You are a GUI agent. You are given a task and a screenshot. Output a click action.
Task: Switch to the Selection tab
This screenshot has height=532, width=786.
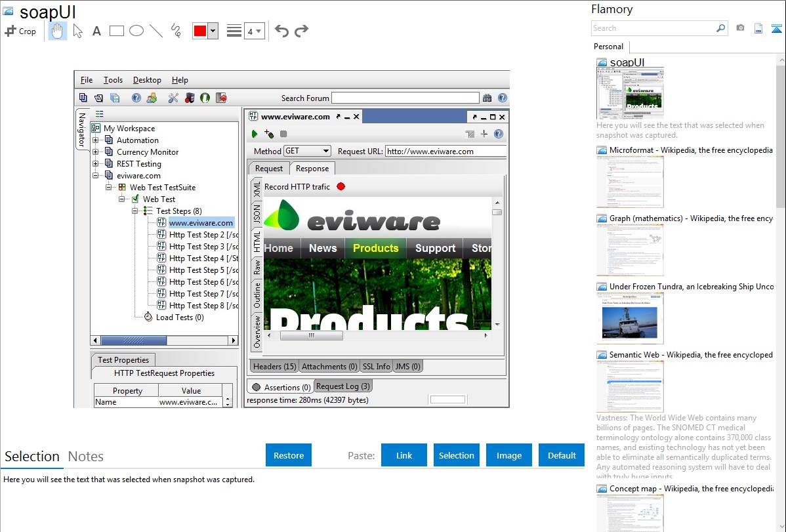pos(32,457)
